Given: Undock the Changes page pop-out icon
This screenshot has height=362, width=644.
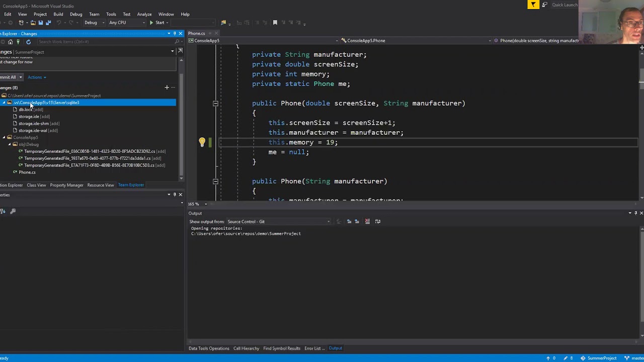Looking at the screenshot, I should pyautogui.click(x=180, y=51).
